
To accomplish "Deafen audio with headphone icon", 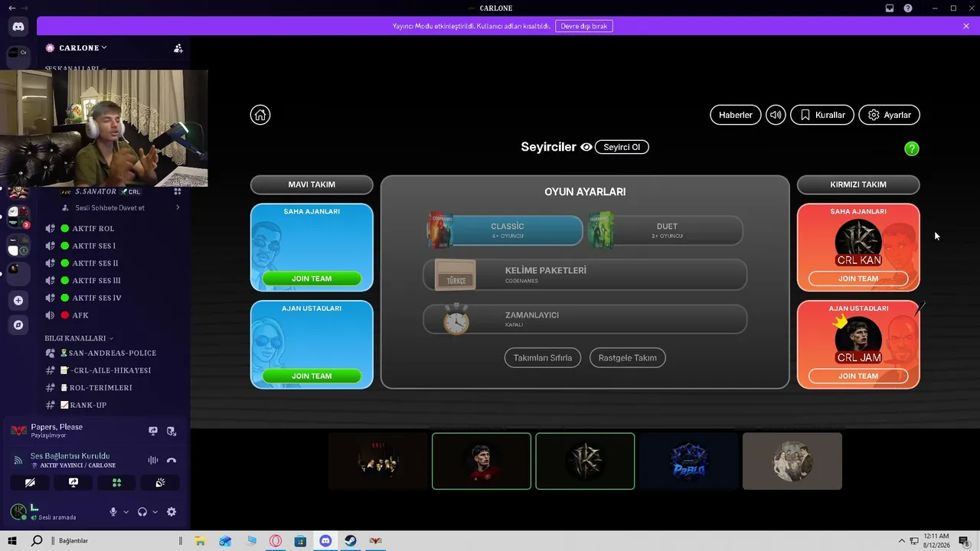I will pyautogui.click(x=142, y=512).
